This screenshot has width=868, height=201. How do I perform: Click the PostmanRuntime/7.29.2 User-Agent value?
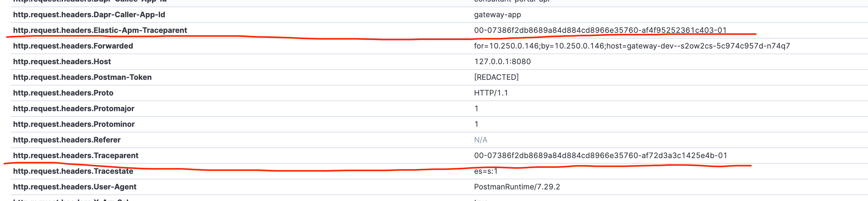517,187
